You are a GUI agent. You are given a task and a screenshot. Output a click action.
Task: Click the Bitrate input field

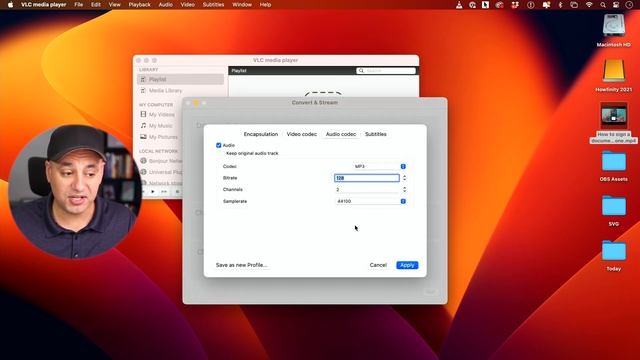coord(367,178)
